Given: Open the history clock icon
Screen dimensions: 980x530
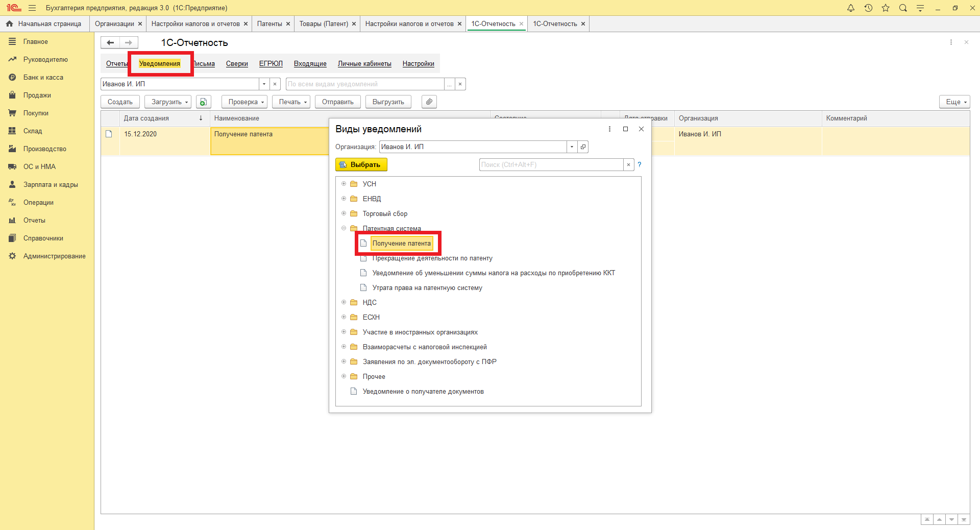Looking at the screenshot, I should pyautogui.click(x=868, y=8).
